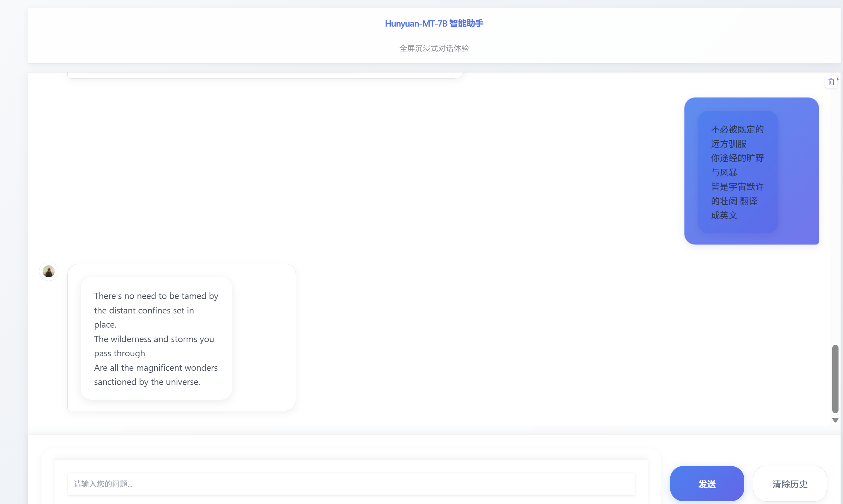
Task: Click the chat scrollbar thumb
Action: 835,378
